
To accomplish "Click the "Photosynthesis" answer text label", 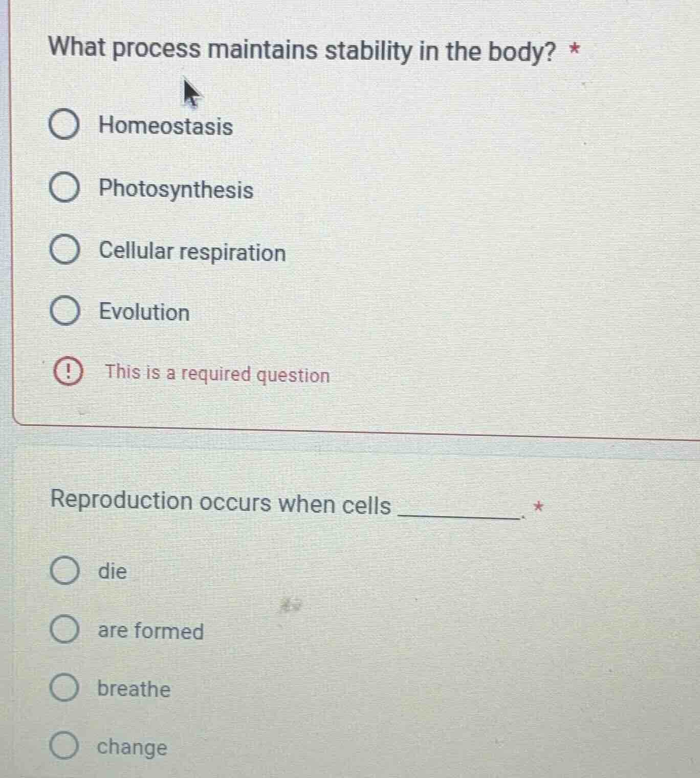I will (x=176, y=189).
